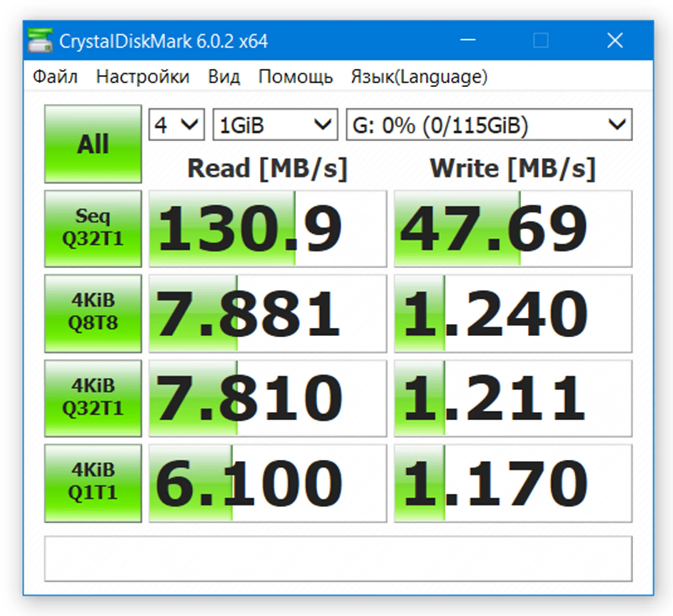The image size is (673, 616).
Task: Click the 4KiB Q1T1 write result 1.170
Action: (x=513, y=483)
